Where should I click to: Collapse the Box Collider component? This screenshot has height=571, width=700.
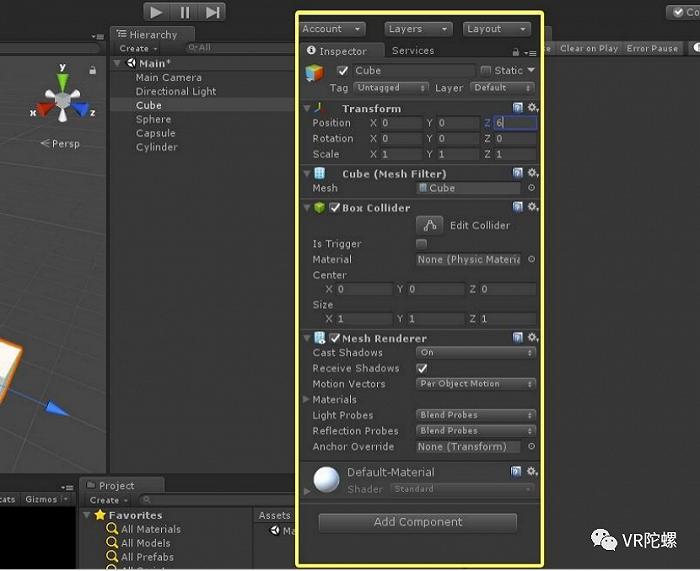click(307, 208)
